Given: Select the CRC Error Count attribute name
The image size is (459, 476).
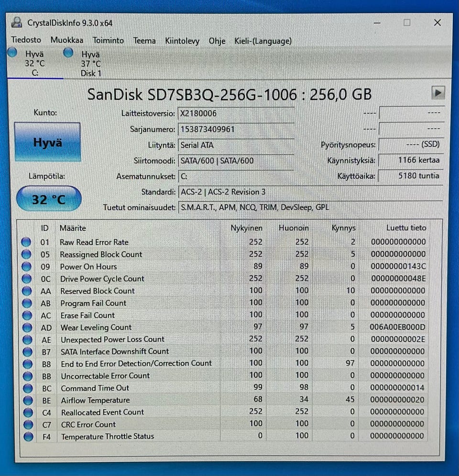Looking at the screenshot, I should (x=88, y=424).
